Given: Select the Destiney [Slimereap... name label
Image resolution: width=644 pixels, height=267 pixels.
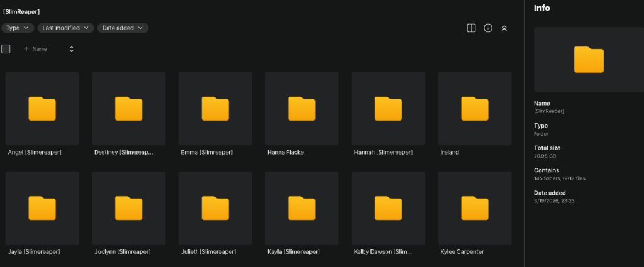Looking at the screenshot, I should [x=124, y=153].
